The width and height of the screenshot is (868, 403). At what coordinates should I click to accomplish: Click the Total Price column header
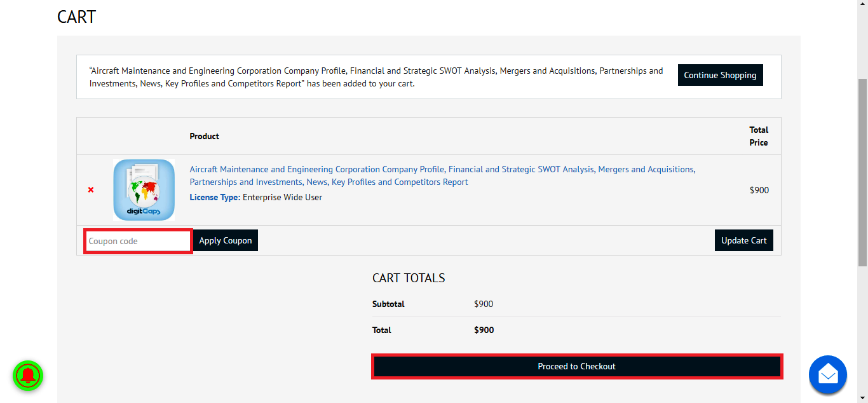759,136
